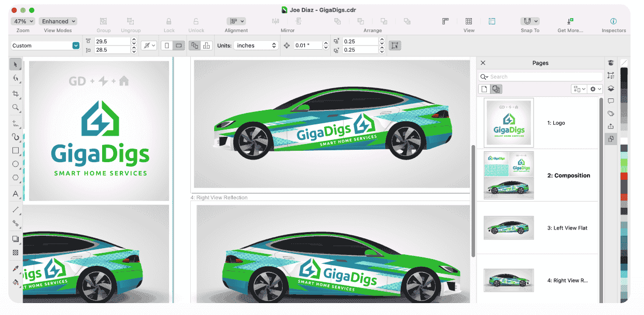Select the Freehand curve tool
This screenshot has width=644, height=315.
16,123
